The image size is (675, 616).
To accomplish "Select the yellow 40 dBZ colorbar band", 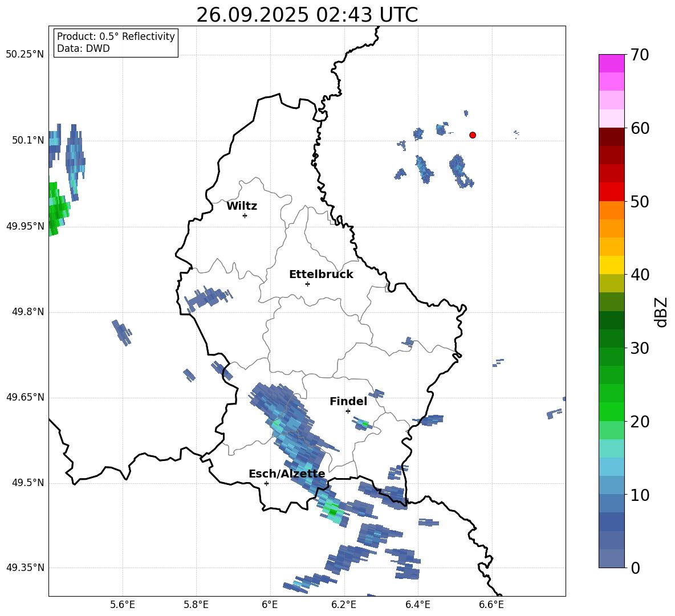I will pyautogui.click(x=611, y=265).
